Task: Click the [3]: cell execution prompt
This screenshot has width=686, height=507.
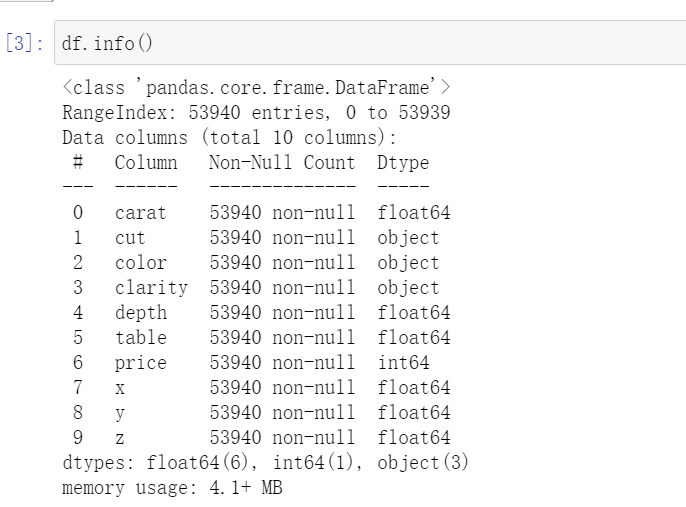Action: pyautogui.click(x=22, y=44)
